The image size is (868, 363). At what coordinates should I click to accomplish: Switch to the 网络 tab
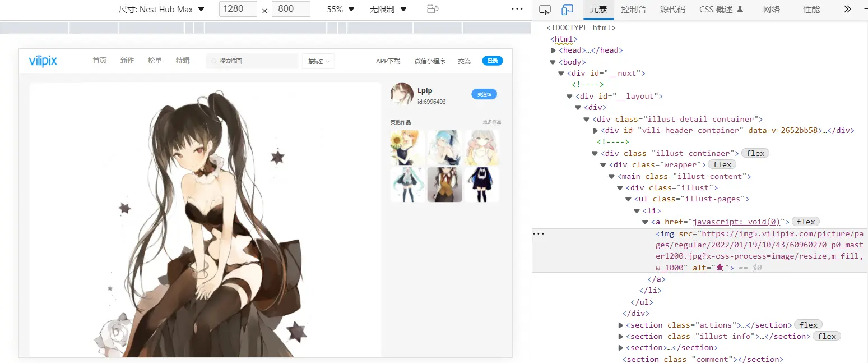click(772, 10)
